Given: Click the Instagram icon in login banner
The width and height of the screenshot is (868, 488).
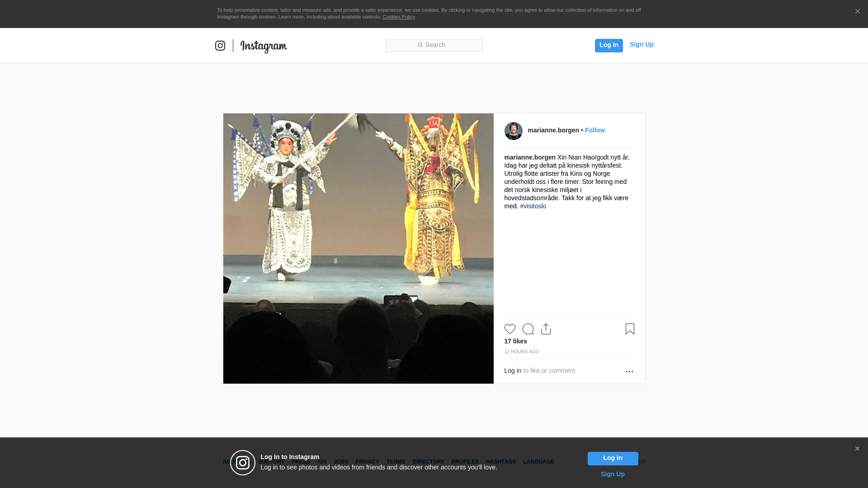Looking at the screenshot, I should point(243,463).
